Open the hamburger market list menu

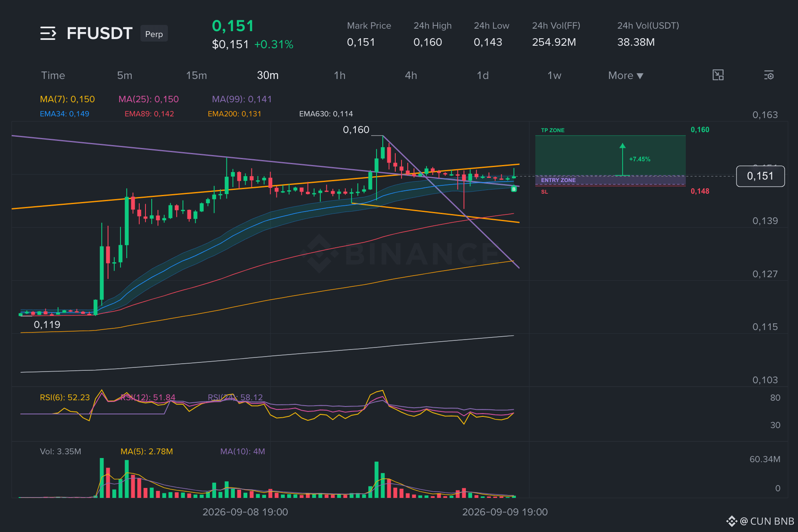pos(48,33)
